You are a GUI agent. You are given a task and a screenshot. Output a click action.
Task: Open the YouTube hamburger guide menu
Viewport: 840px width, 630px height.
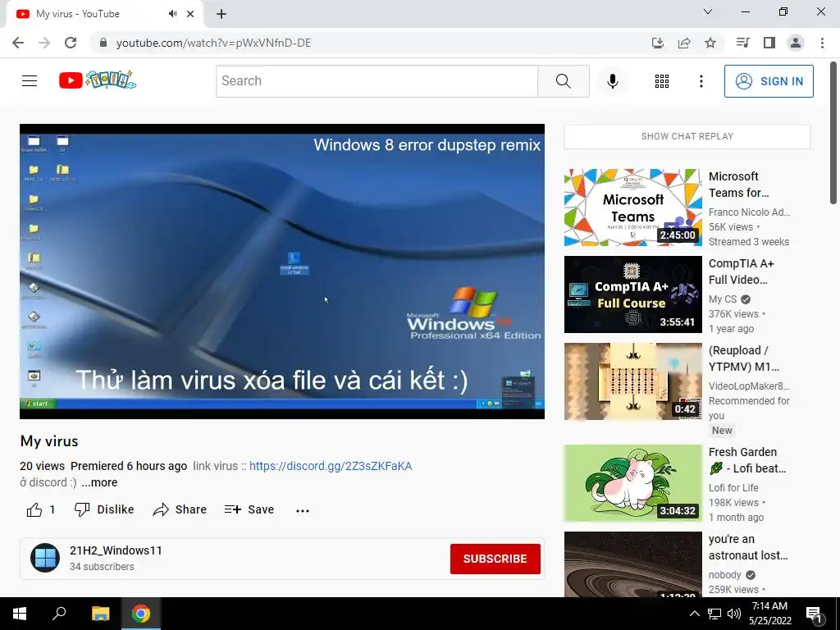coord(30,81)
